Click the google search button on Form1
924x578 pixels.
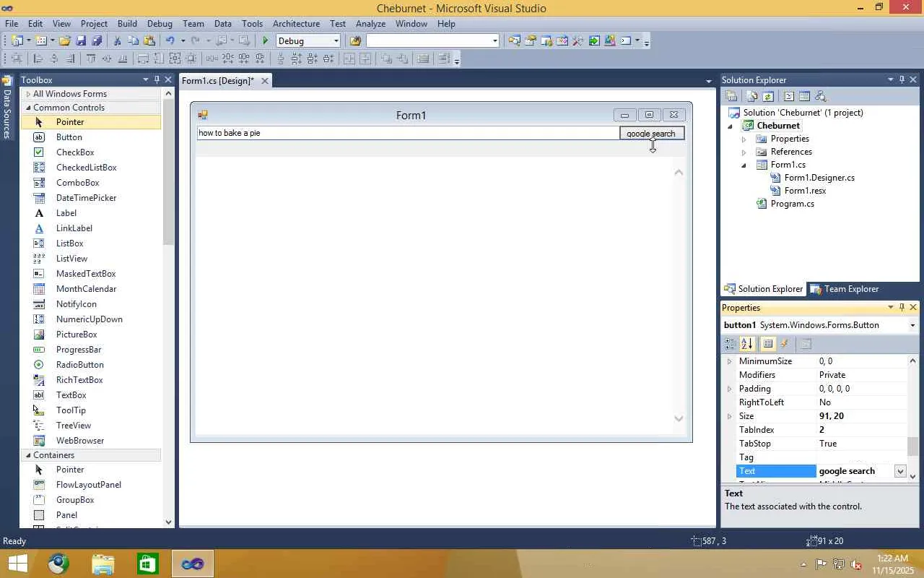click(651, 134)
